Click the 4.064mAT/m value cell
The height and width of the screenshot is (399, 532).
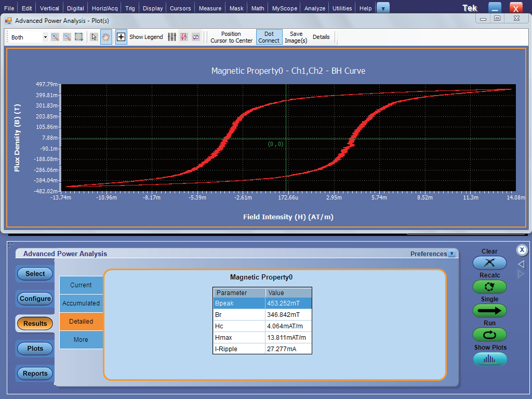pyautogui.click(x=288, y=326)
